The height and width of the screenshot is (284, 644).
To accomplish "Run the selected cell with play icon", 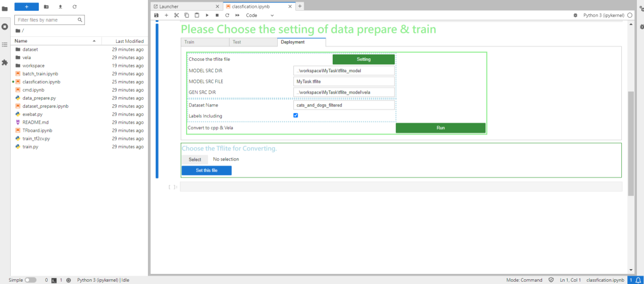I will [x=207, y=15].
